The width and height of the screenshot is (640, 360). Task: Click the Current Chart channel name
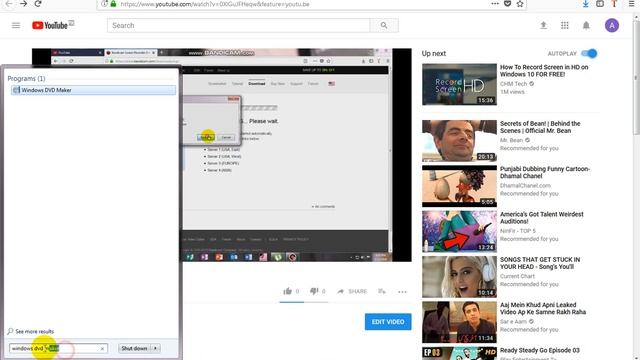(517, 276)
